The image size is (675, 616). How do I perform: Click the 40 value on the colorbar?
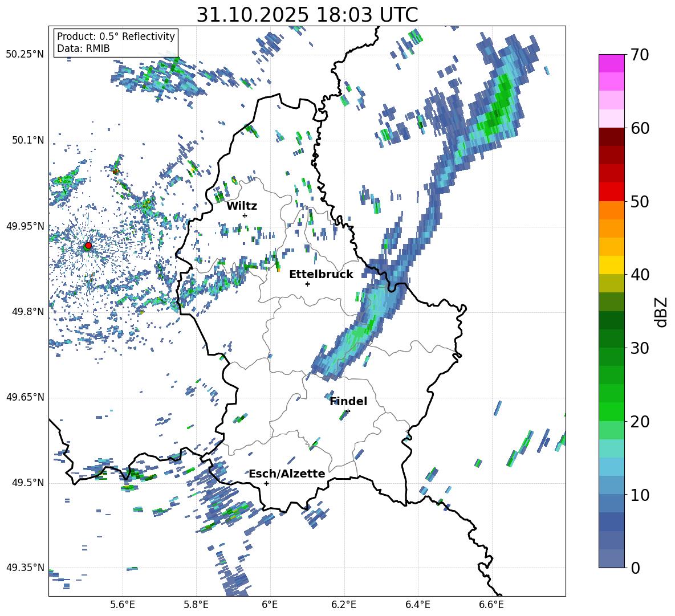coord(640,275)
